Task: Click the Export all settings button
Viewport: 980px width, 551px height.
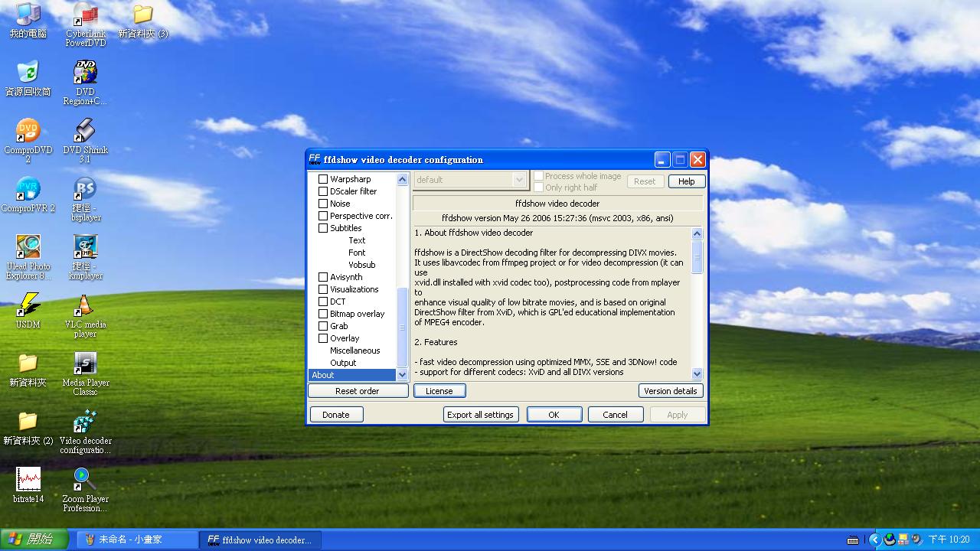Action: click(480, 415)
